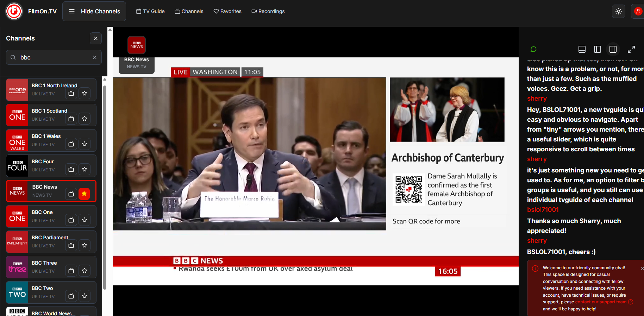Click Hide Channels hamburger button
Viewport: 644px width, 316px height.
pos(94,11)
